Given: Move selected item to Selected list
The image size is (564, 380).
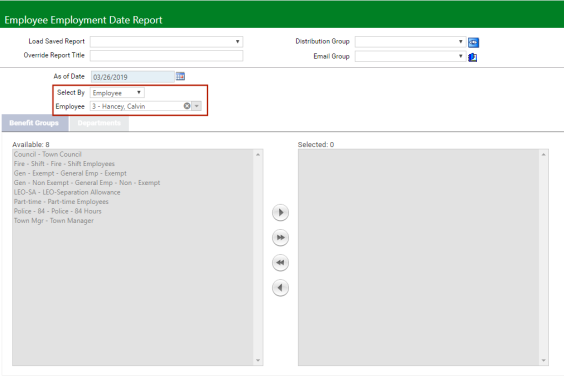Looking at the screenshot, I should tap(280, 212).
